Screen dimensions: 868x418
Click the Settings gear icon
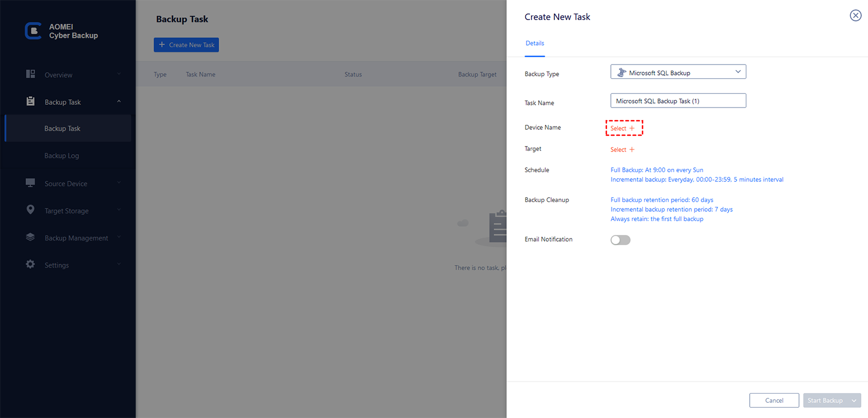coord(30,264)
